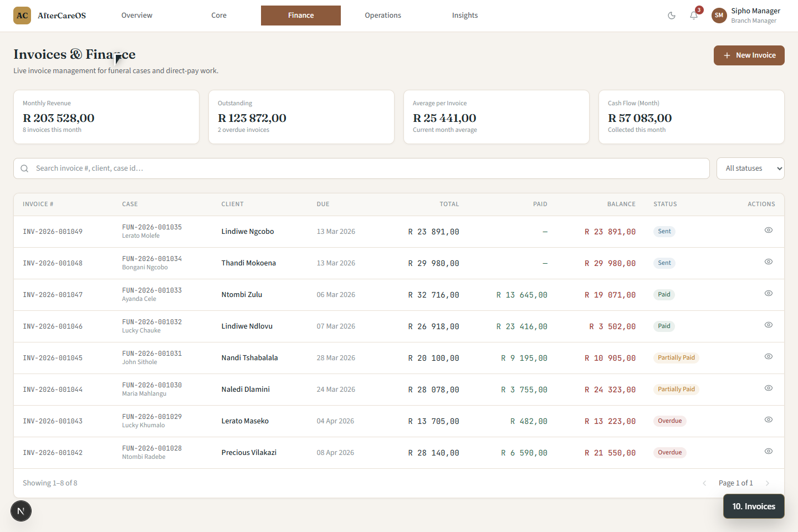Click the New Invoice button
Viewport: 798px width, 532px height.
click(x=749, y=55)
